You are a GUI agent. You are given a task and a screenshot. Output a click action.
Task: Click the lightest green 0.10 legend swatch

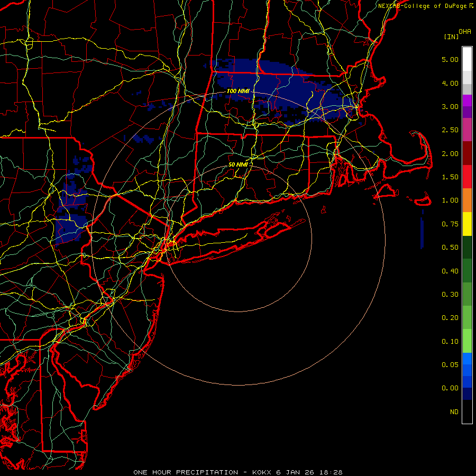467,341
